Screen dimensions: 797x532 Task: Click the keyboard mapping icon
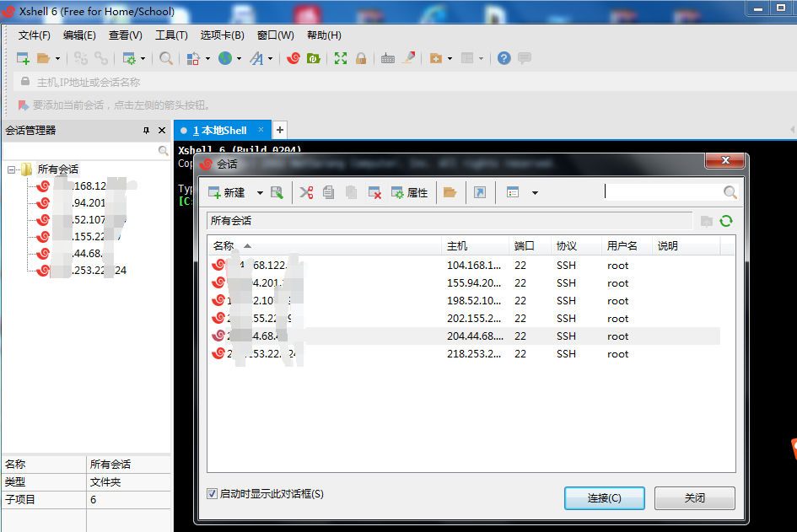click(x=388, y=58)
